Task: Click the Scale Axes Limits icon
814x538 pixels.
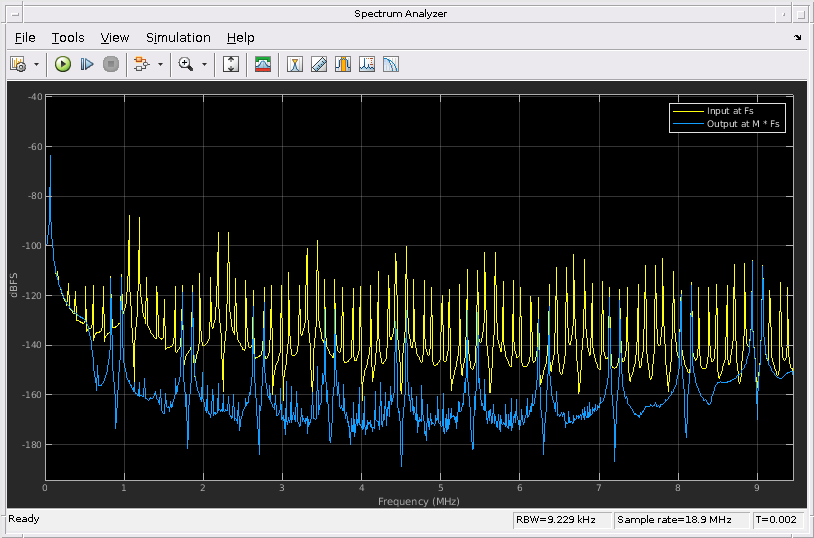Action: pos(231,64)
